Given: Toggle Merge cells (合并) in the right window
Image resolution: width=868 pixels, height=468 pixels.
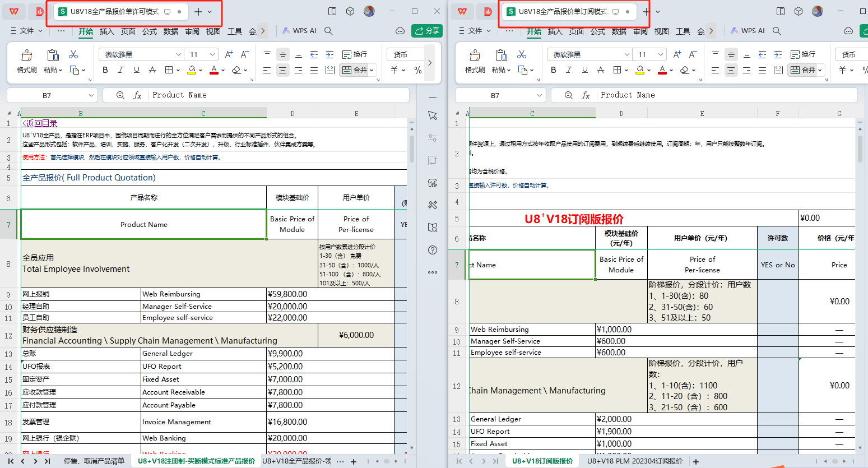Looking at the screenshot, I should coord(802,70).
